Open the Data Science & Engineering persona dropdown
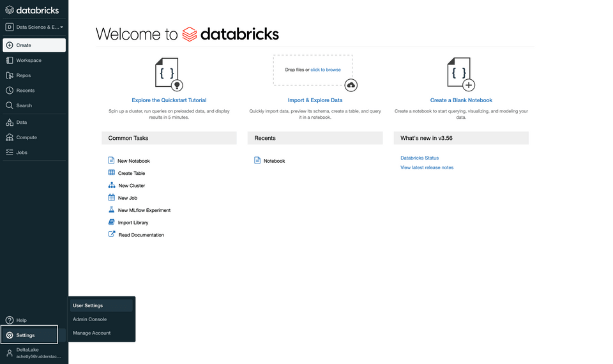This screenshot has height=364, width=613. click(34, 27)
